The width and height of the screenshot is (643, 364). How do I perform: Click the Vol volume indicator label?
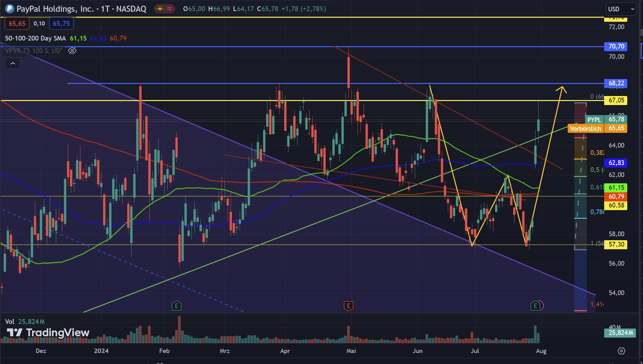(x=10, y=322)
